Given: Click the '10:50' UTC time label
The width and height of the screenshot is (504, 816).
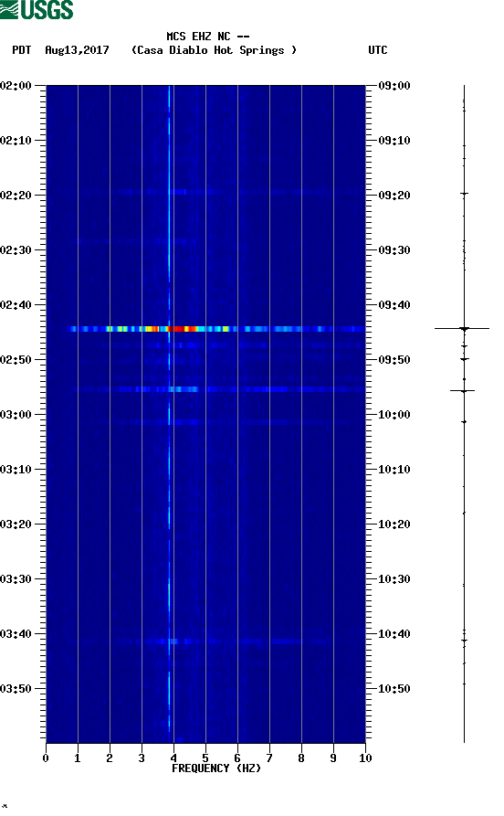Looking at the screenshot, I should click(394, 689).
